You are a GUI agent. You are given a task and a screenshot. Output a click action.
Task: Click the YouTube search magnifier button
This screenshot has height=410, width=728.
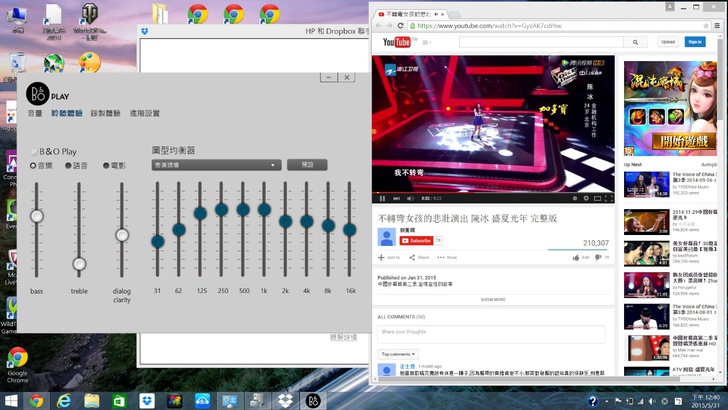pyautogui.click(x=635, y=42)
